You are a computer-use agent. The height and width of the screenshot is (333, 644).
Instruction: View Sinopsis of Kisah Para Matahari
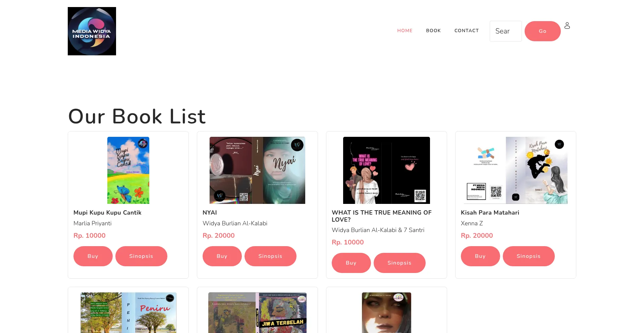click(x=529, y=256)
